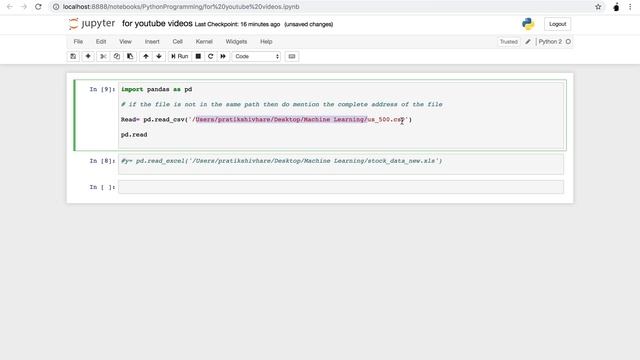The width and height of the screenshot is (640, 360).
Task: Go forward with browser forward arrow
Action: point(24,7)
